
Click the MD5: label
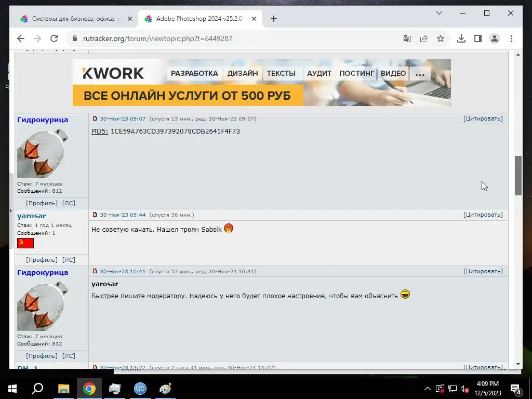[x=100, y=131]
